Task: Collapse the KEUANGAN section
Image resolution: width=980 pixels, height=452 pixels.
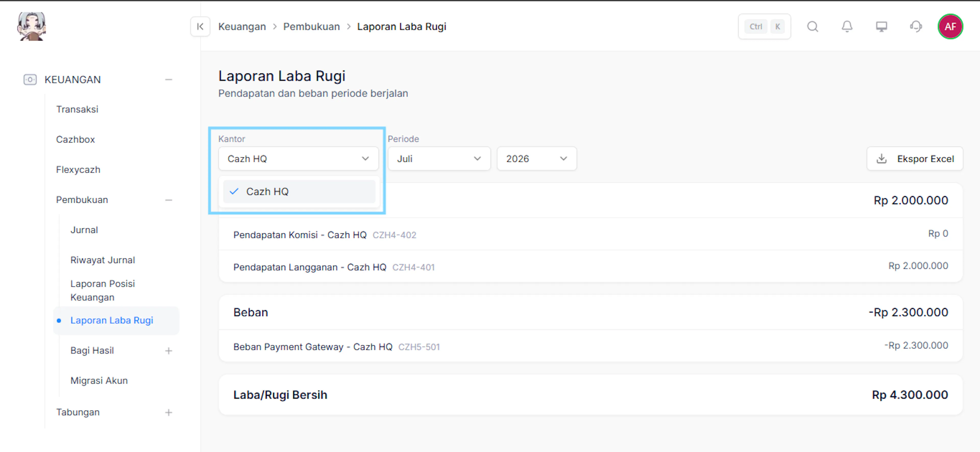Action: (x=168, y=79)
